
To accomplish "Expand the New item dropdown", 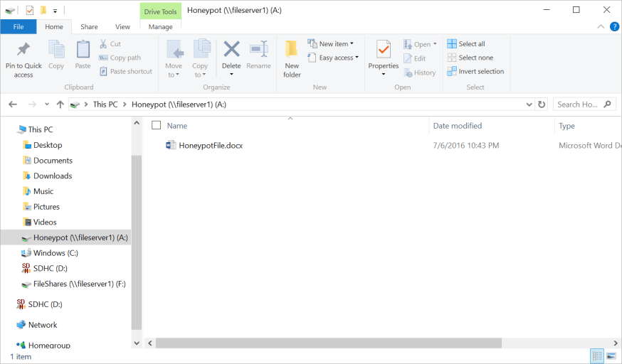I will coord(352,43).
